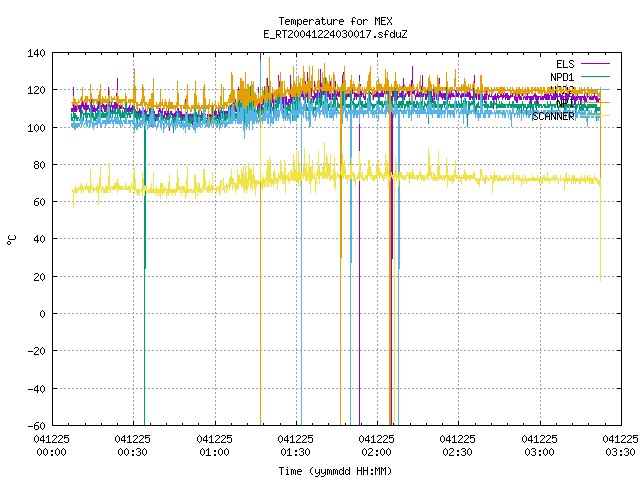Click the SCANNER legend label
Screen dimensions: 640x480
click(x=553, y=116)
